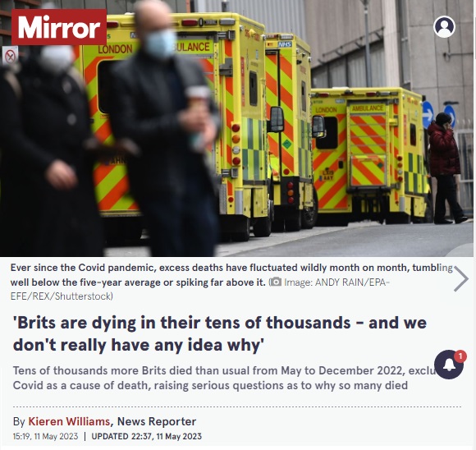Click the 15:19, 11 May 2023 publish time
The width and height of the screenshot is (476, 450).
(45, 436)
